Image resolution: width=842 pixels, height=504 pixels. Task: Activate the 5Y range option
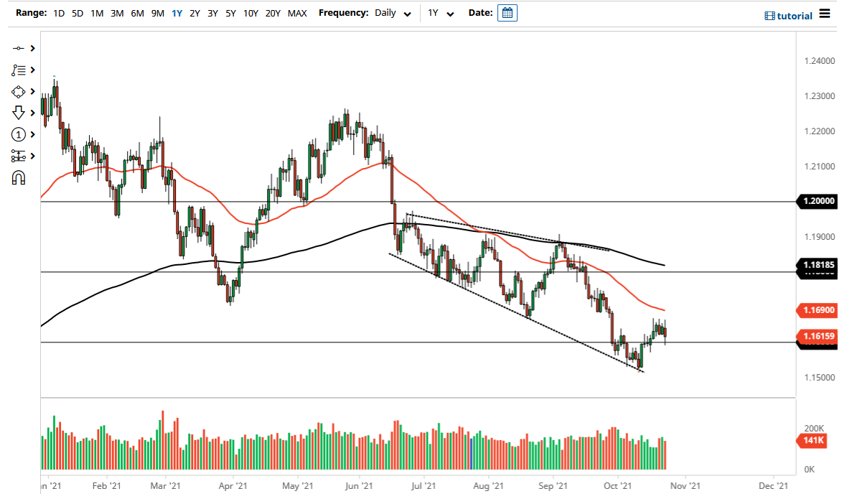[x=230, y=13]
